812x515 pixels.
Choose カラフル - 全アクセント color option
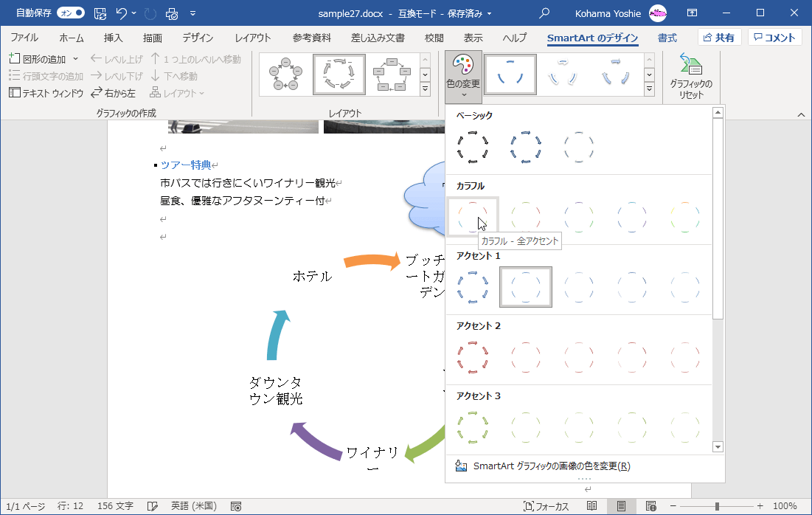[473, 217]
